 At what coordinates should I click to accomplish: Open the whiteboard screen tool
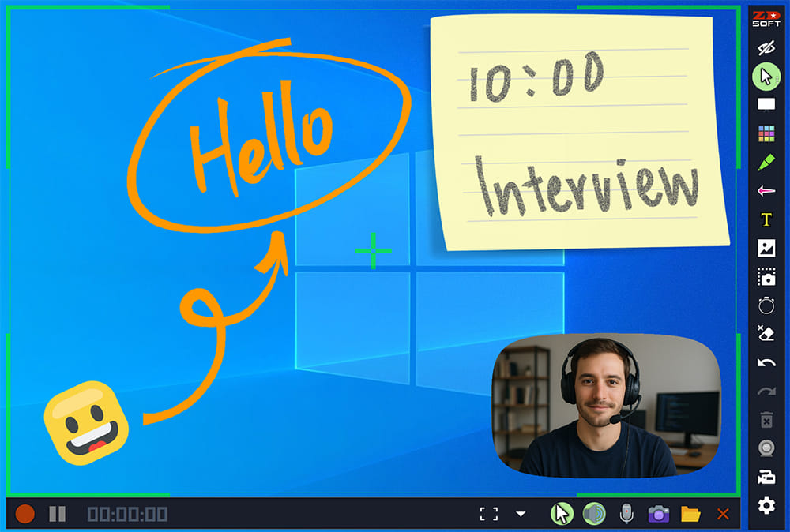[766, 104]
